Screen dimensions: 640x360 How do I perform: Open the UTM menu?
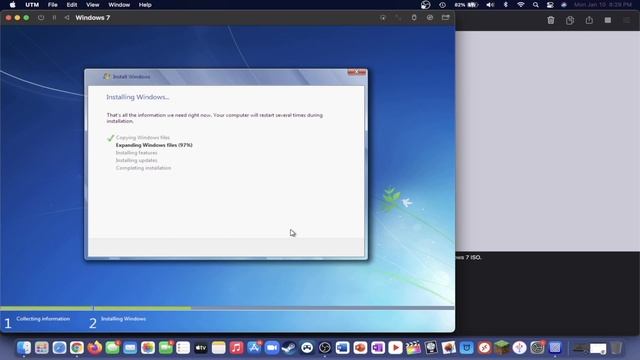coord(32,5)
